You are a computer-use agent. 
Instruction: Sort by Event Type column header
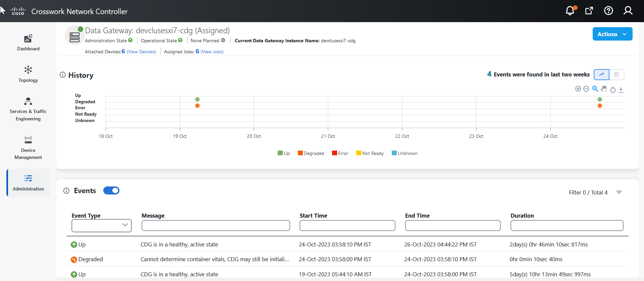point(86,216)
